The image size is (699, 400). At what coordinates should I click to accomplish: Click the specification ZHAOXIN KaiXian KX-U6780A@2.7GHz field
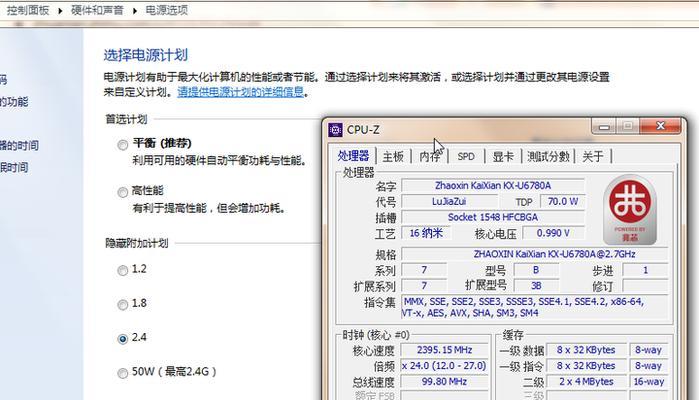(x=535, y=254)
